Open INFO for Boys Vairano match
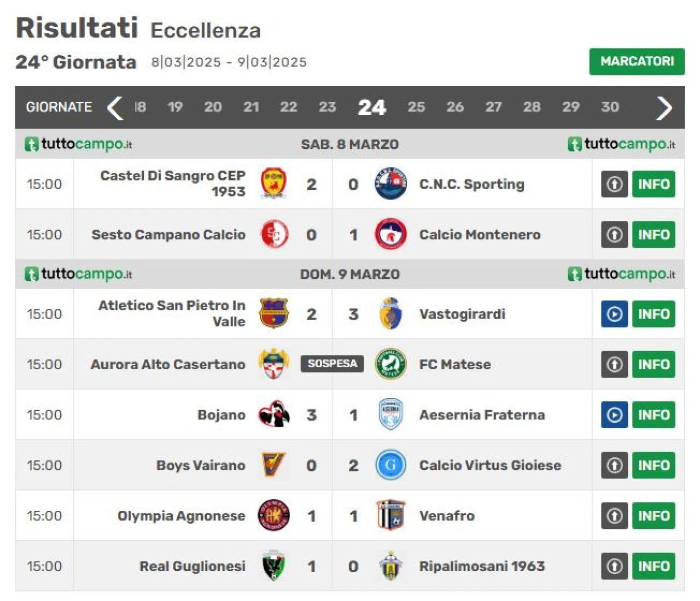The image size is (700, 601). click(x=654, y=465)
